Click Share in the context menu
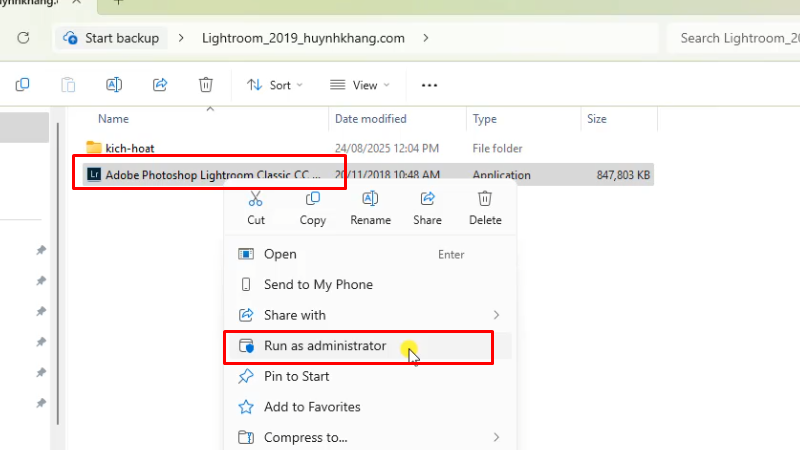 [x=428, y=208]
